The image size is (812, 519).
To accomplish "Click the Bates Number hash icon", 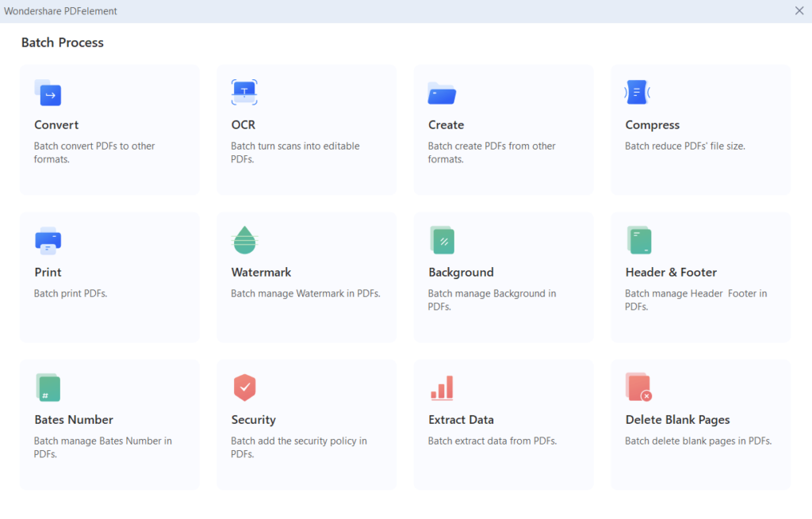I will [48, 387].
